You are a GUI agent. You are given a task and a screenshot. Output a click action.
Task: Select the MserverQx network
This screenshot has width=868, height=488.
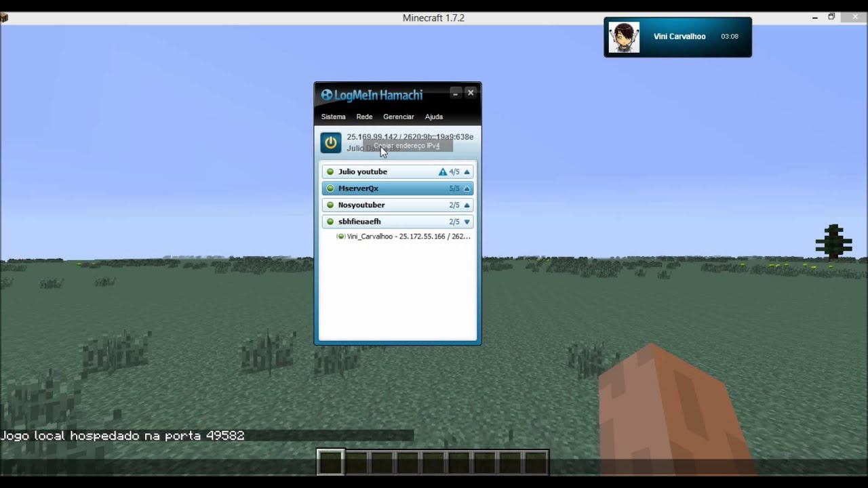click(397, 188)
